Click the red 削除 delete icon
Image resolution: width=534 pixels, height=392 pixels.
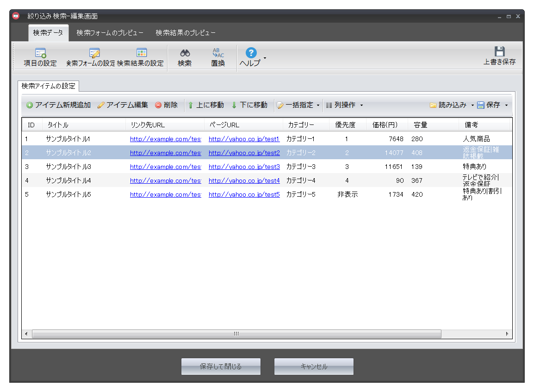click(158, 106)
